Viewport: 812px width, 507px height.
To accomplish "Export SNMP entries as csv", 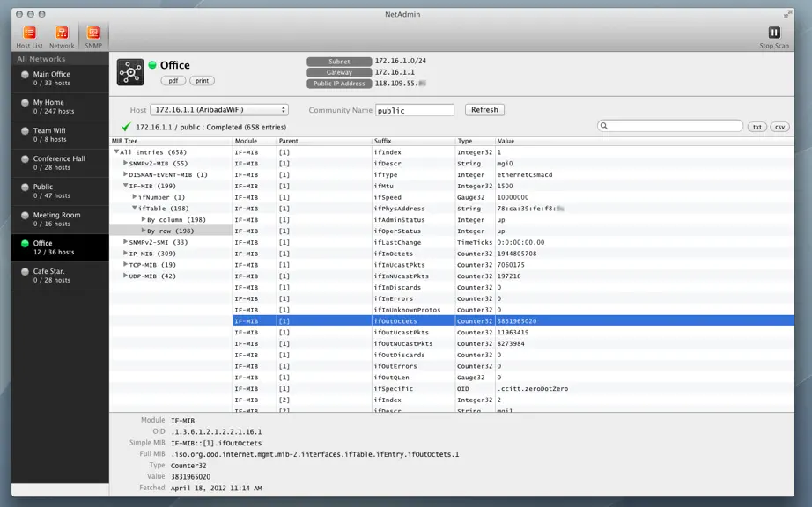I will tap(779, 127).
